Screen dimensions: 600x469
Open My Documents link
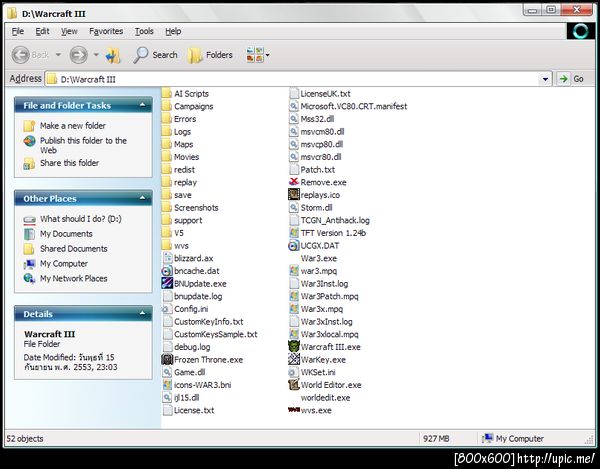(x=66, y=234)
